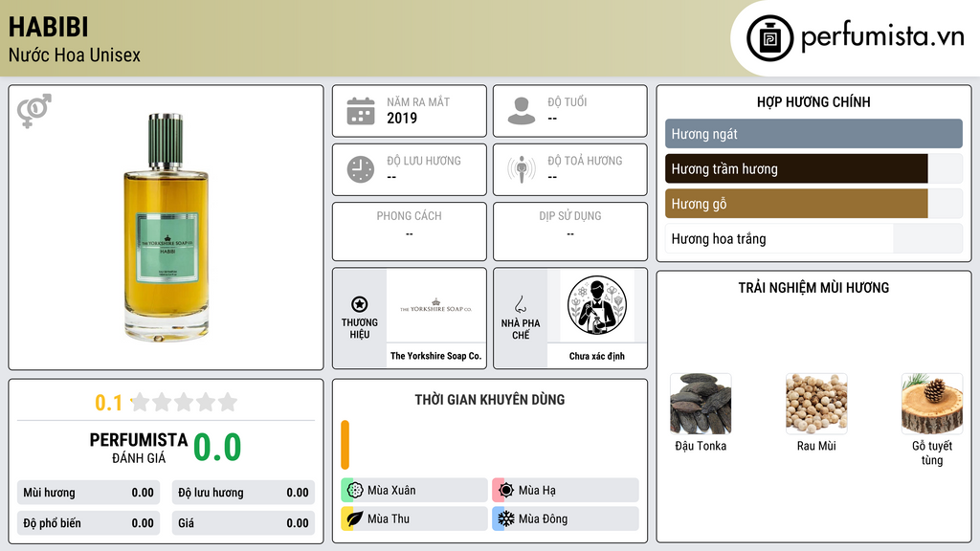
Task: Click the 0.1 rating number
Action: pyautogui.click(x=109, y=403)
